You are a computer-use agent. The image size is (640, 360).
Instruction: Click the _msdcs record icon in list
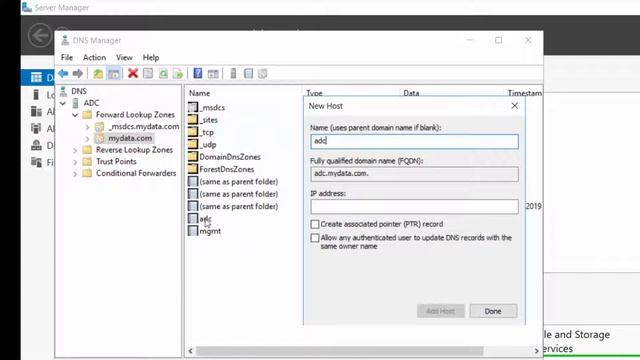coord(193,107)
